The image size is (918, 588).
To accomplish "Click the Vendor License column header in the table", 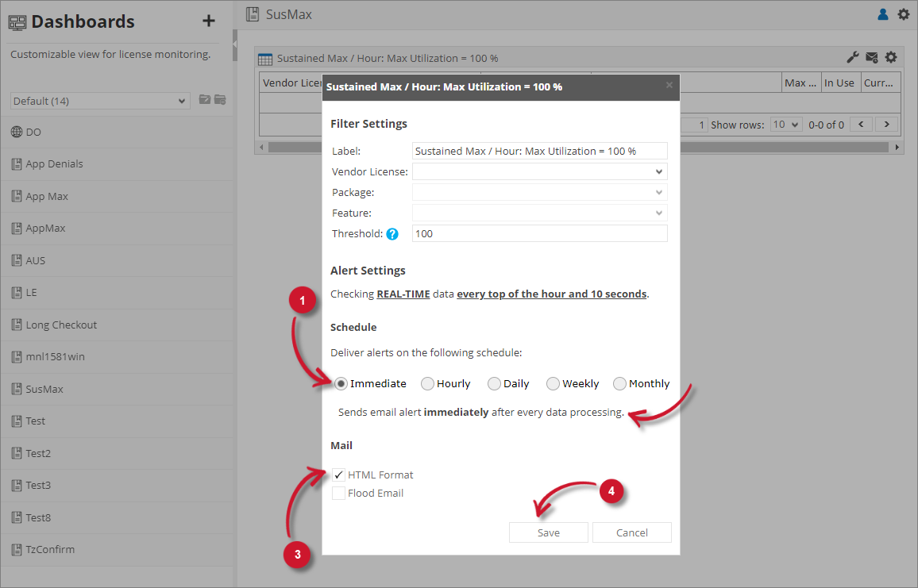I will (291, 83).
